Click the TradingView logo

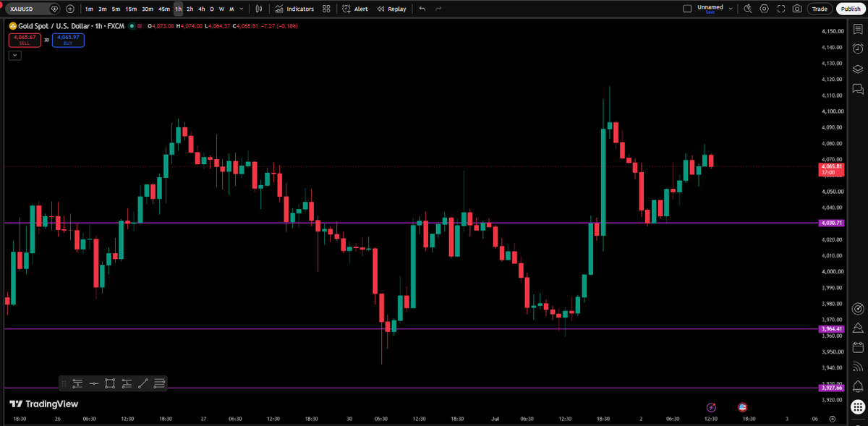point(43,404)
